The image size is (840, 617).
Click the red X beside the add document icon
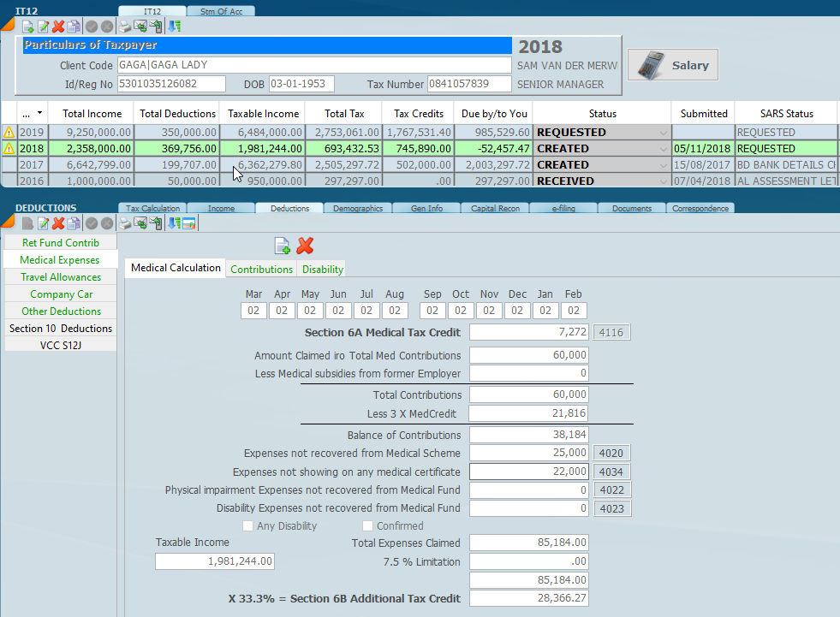305,246
